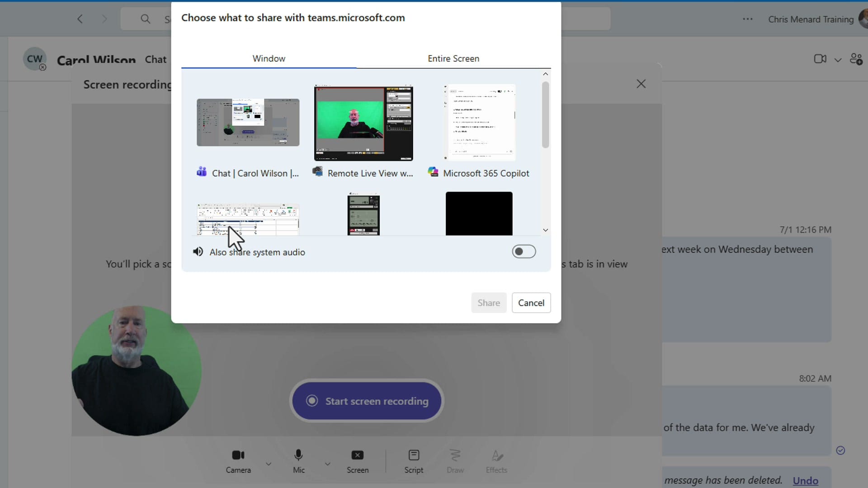Screen dimensions: 868x488
Task: Choose the Chat | Carol Wilson window thumbnail
Action: pyautogui.click(x=248, y=122)
